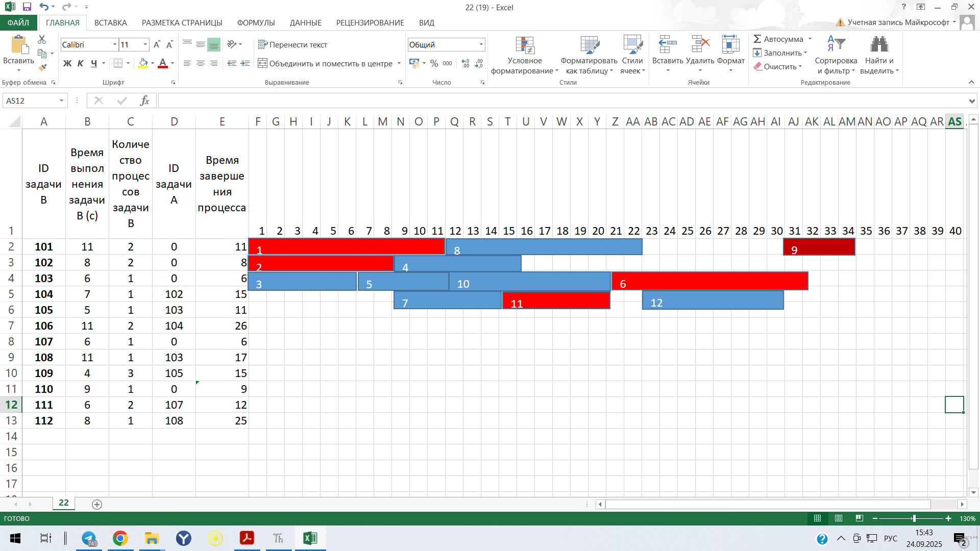
Task: Open Conditional Formatting menu
Action: coord(525,55)
